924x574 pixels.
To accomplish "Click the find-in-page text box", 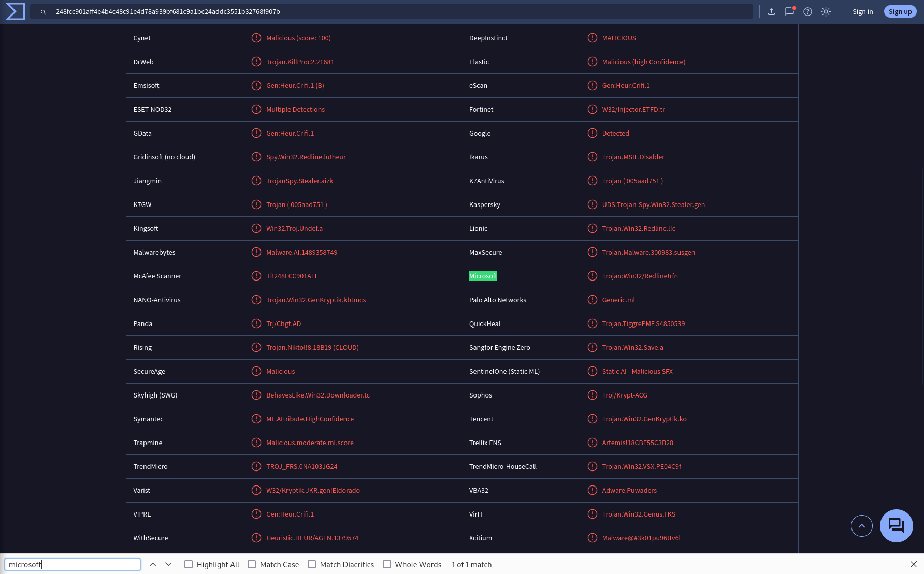I will 73,564.
